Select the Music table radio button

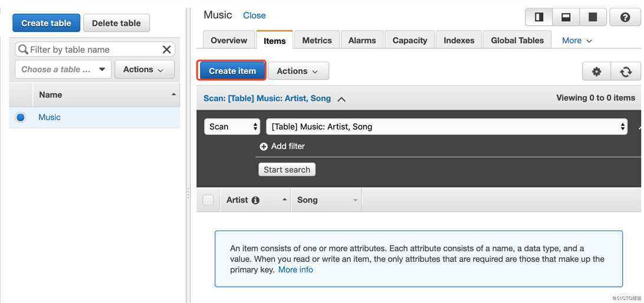(20, 118)
